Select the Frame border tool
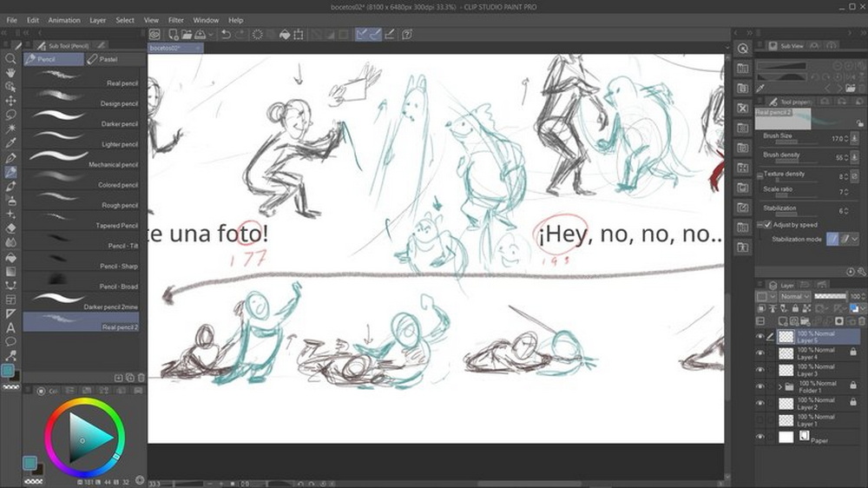Screen dimensions: 868x488 [10, 300]
